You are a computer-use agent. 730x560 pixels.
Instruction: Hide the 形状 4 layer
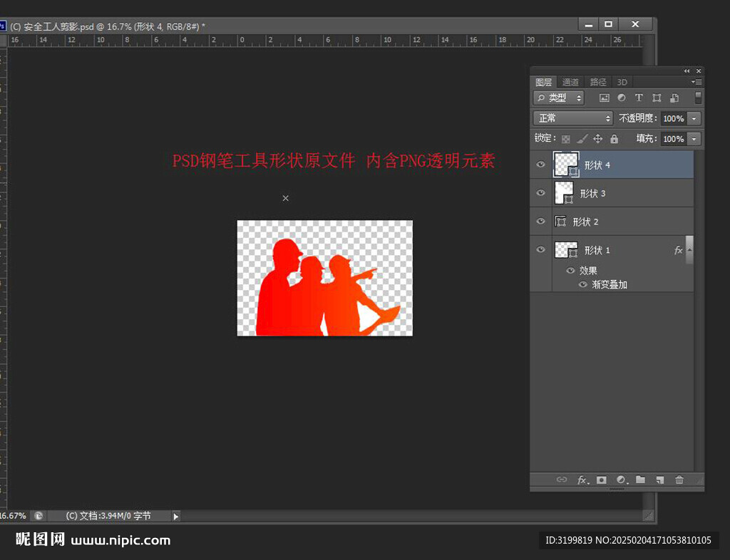pos(540,165)
